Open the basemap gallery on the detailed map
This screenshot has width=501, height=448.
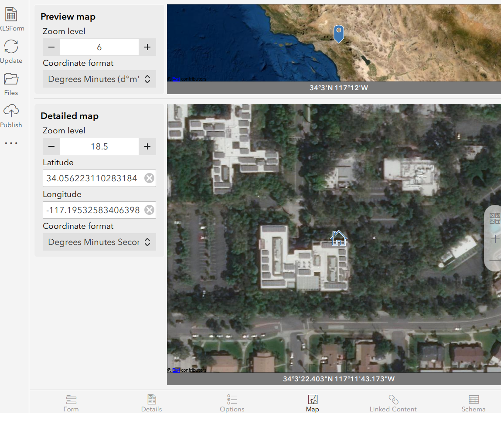pyautogui.click(x=494, y=218)
